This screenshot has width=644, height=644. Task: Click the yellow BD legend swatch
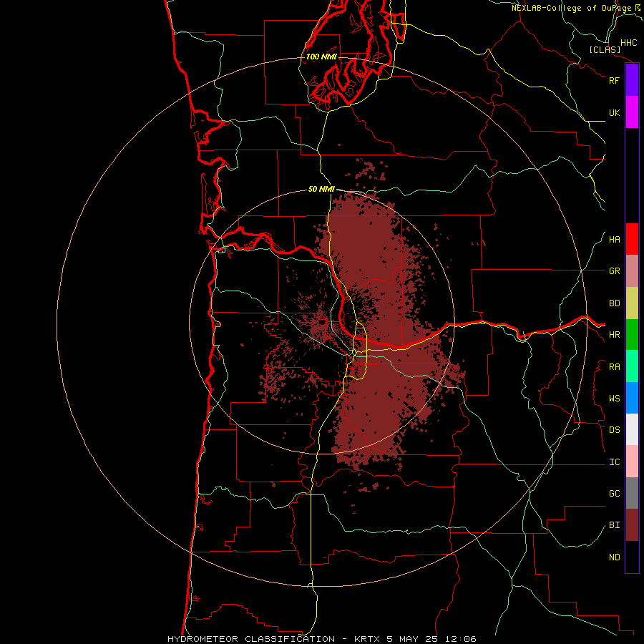(632, 303)
